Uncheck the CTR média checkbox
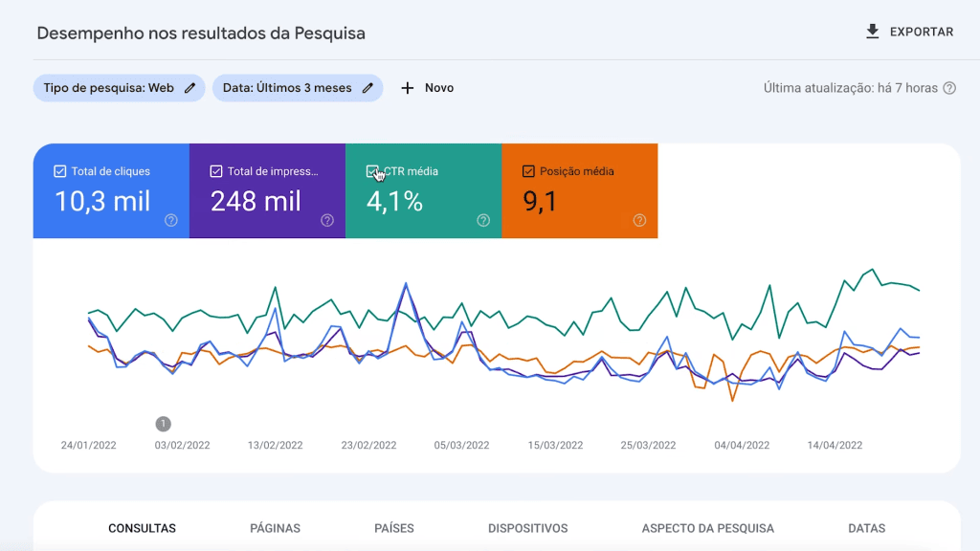Viewport: 980px width, 551px height. point(373,170)
